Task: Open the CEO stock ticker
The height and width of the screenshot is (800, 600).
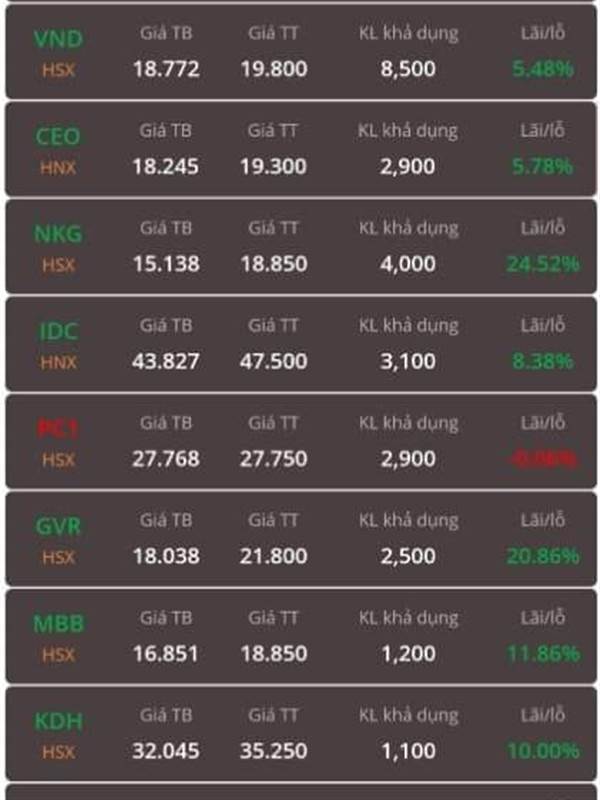Action: pyautogui.click(x=58, y=137)
